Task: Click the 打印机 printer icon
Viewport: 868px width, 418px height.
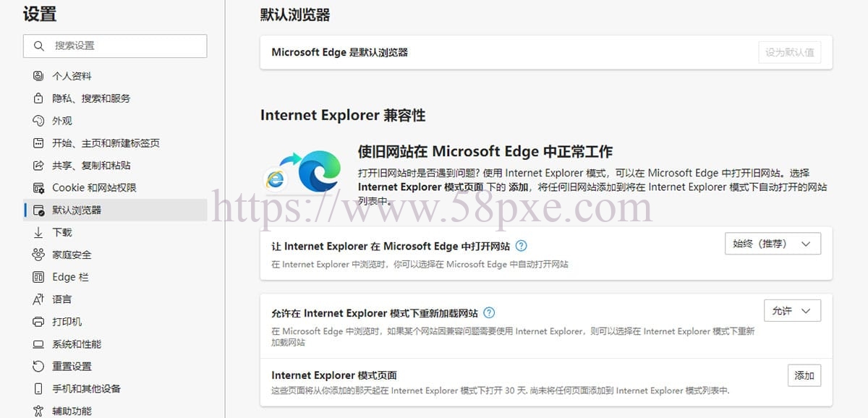Action: click(38, 322)
